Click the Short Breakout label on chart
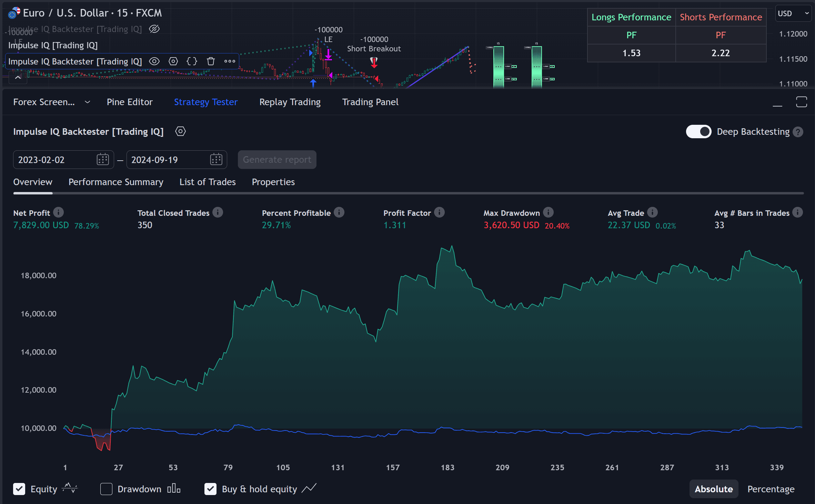 click(x=374, y=49)
